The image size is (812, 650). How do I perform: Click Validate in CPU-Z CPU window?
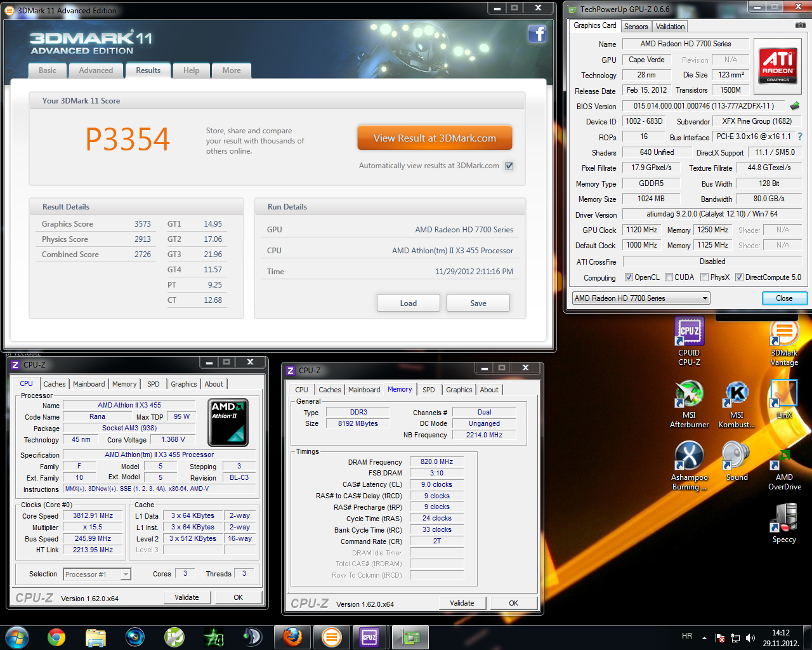point(187,597)
